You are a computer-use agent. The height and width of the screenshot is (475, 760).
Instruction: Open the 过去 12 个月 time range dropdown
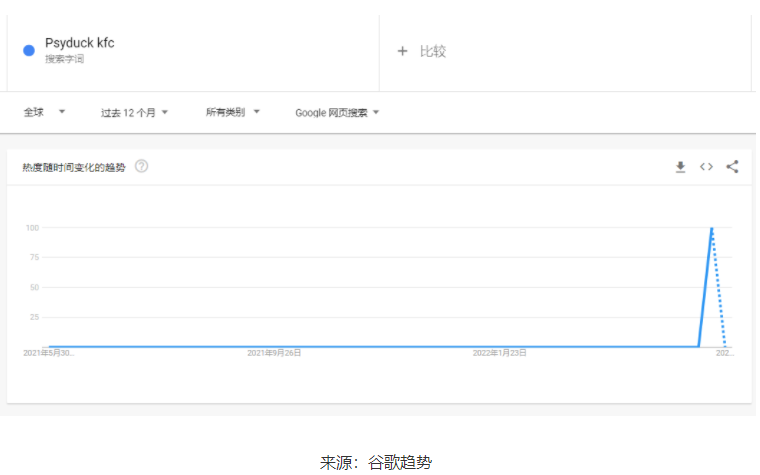134,113
